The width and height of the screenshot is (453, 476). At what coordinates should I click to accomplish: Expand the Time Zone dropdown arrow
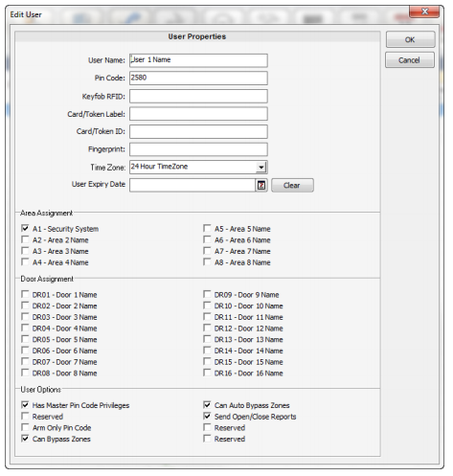[x=261, y=168]
